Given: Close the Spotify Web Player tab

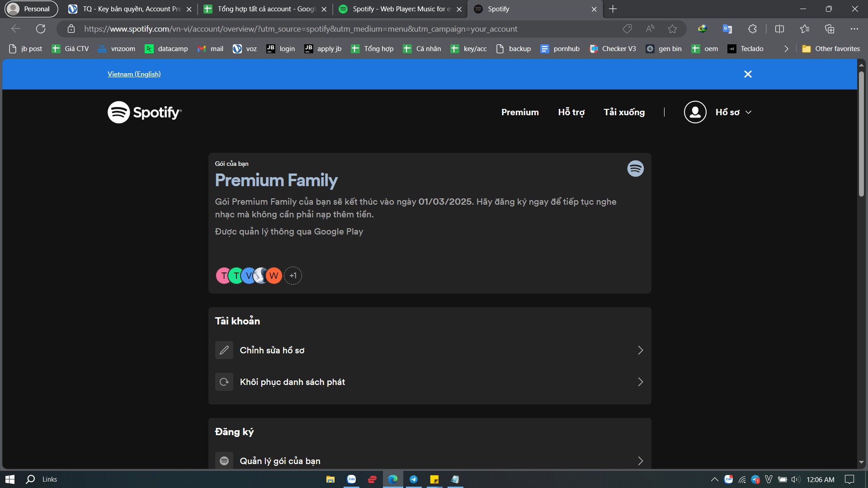Looking at the screenshot, I should (x=459, y=9).
